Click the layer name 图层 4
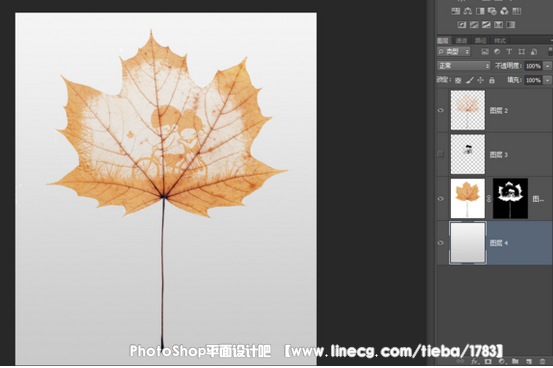553x368 pixels. coord(499,243)
